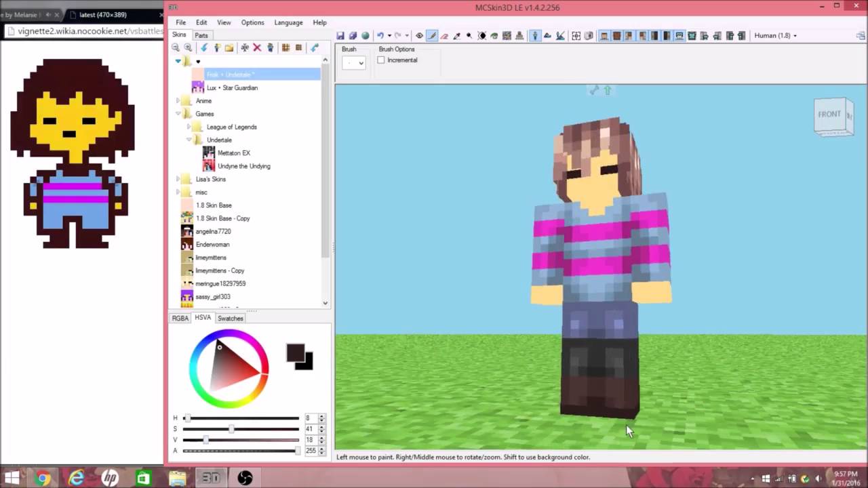
Task: Click the saturation slider track
Action: [241, 429]
